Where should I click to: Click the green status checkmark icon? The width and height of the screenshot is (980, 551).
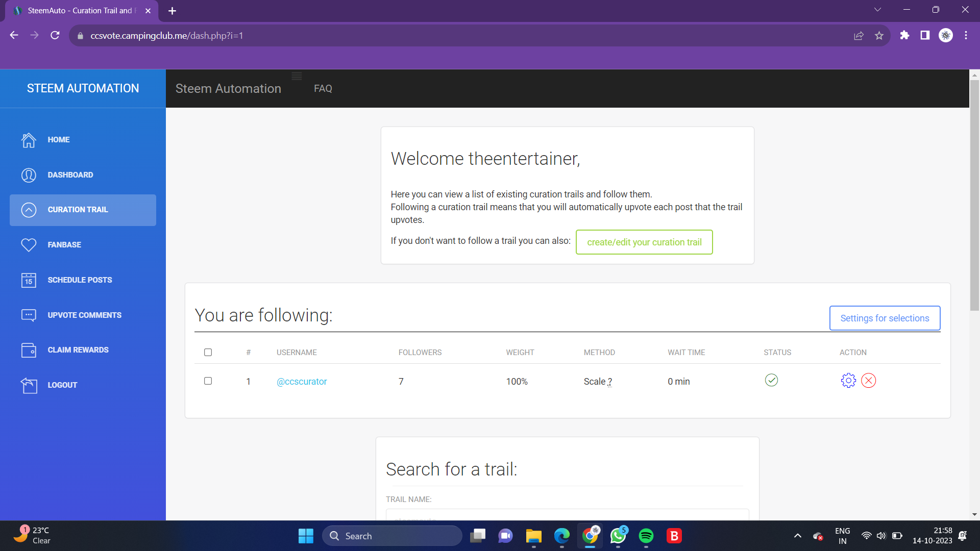[771, 380]
